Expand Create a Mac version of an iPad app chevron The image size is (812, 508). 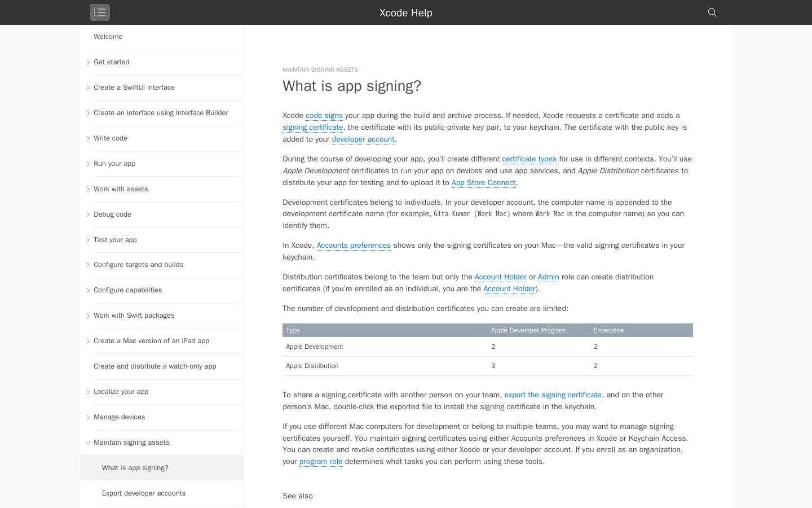pos(88,341)
